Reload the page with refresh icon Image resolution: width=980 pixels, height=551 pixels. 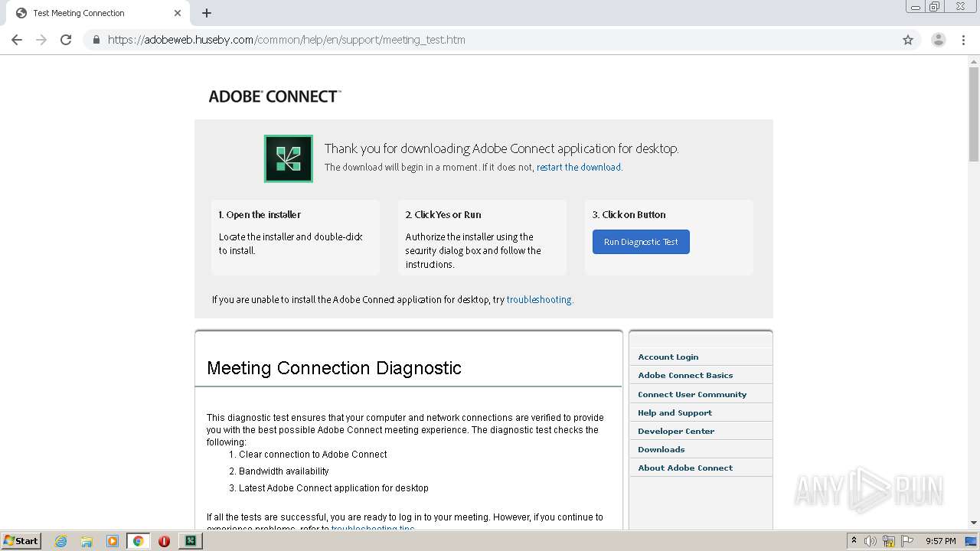66,40
